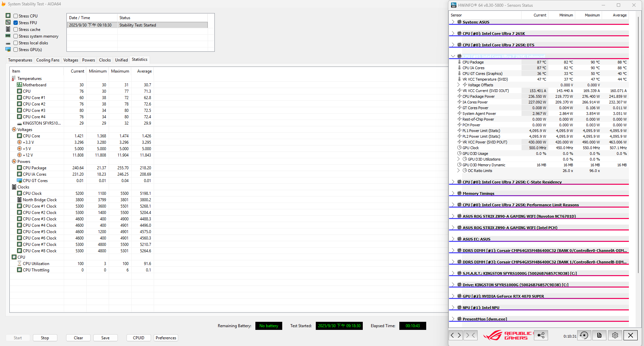Expand the OC Ratio Limits sub-item
The height and width of the screenshot is (346, 644).
click(x=458, y=171)
